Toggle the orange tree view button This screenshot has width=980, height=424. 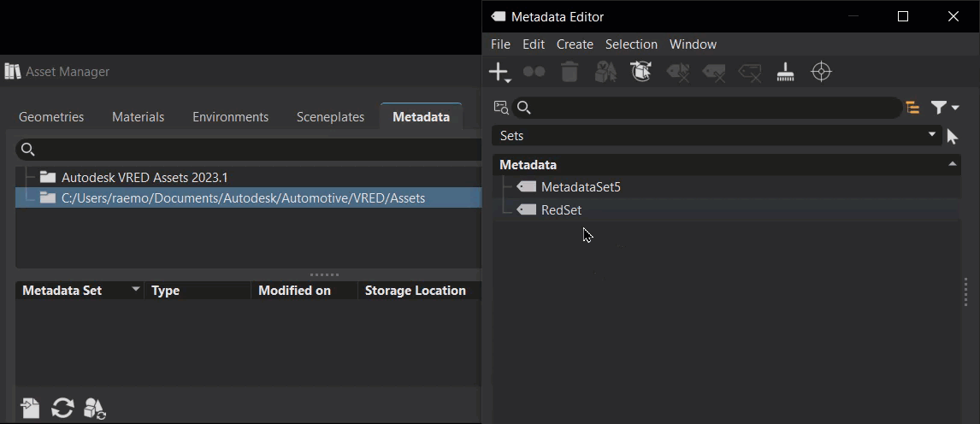pos(913,108)
